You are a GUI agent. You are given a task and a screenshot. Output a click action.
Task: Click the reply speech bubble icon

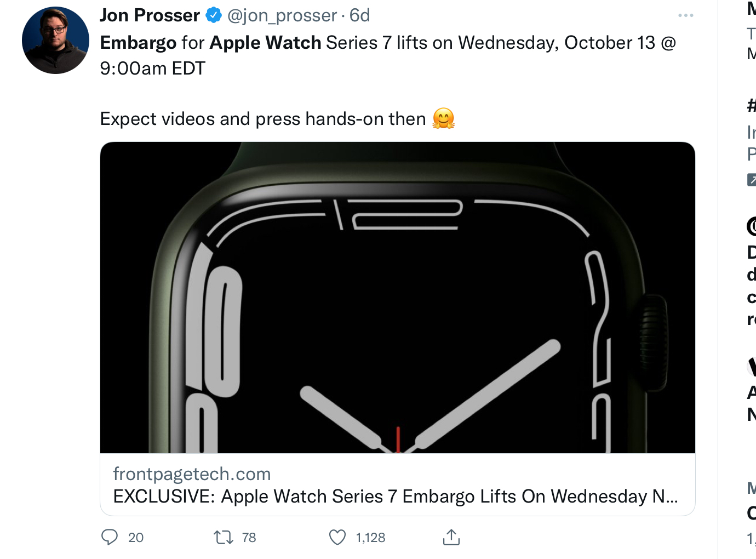tap(110, 537)
